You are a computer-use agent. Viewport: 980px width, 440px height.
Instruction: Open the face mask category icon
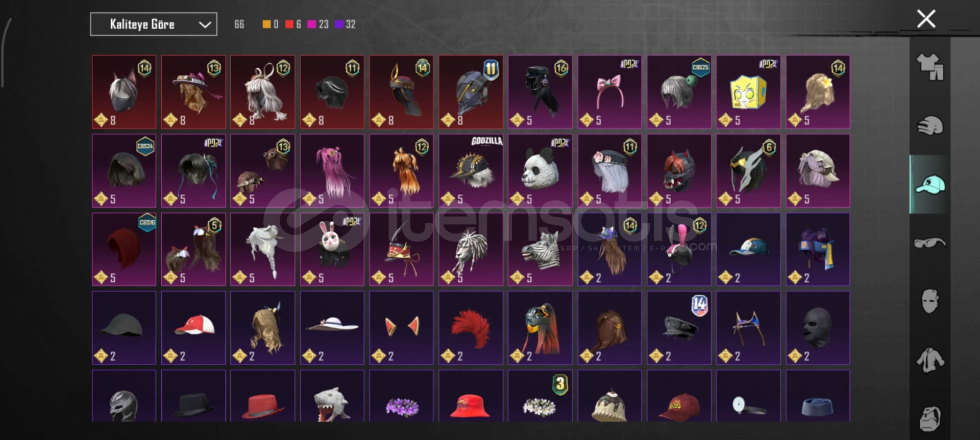pos(930,301)
